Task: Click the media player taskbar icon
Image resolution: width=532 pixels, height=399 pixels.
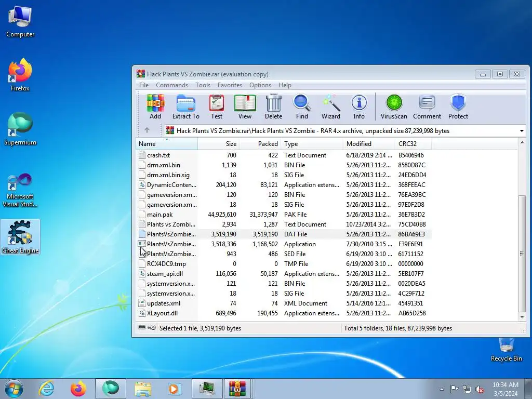Action: (x=175, y=389)
